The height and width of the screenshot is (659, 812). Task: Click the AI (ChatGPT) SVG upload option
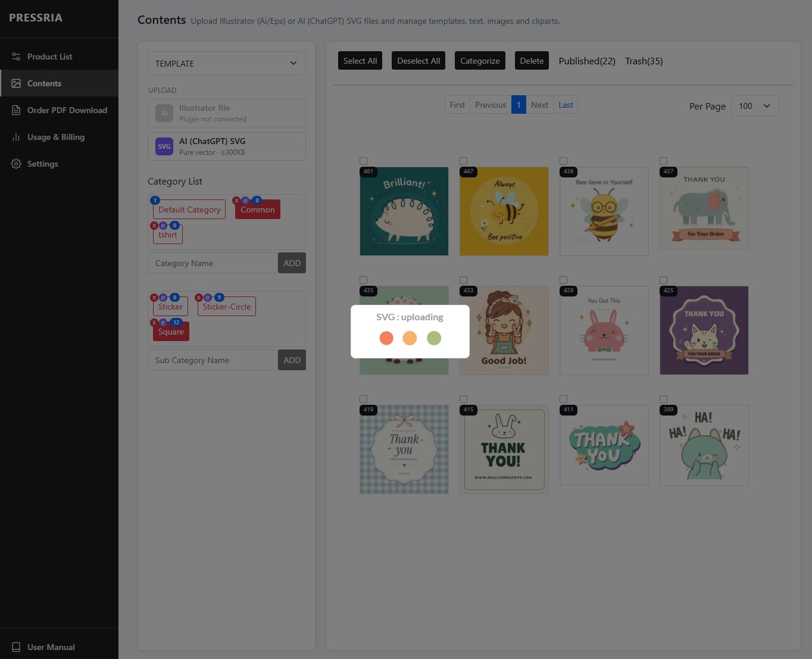point(227,146)
